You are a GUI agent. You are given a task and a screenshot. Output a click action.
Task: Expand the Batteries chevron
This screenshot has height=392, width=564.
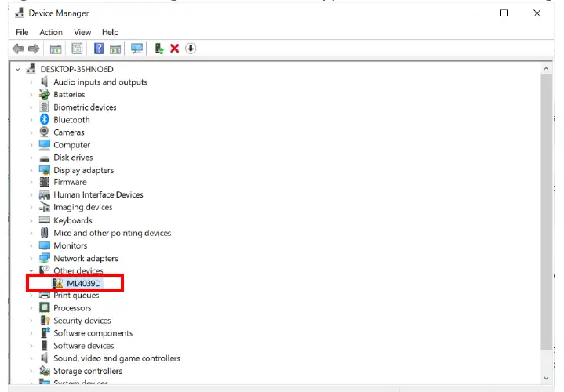pos(31,95)
